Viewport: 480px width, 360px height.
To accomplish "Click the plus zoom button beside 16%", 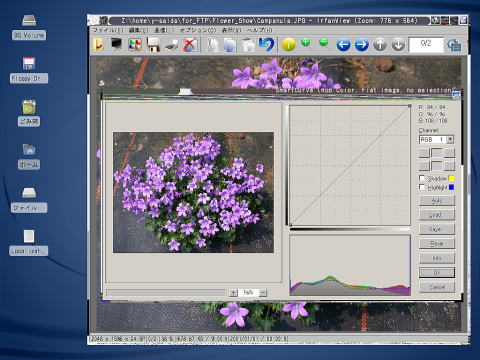I will 233,293.
